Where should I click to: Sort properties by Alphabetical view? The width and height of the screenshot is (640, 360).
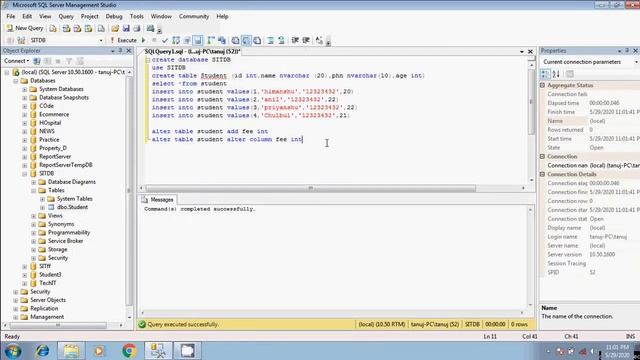(x=556, y=74)
